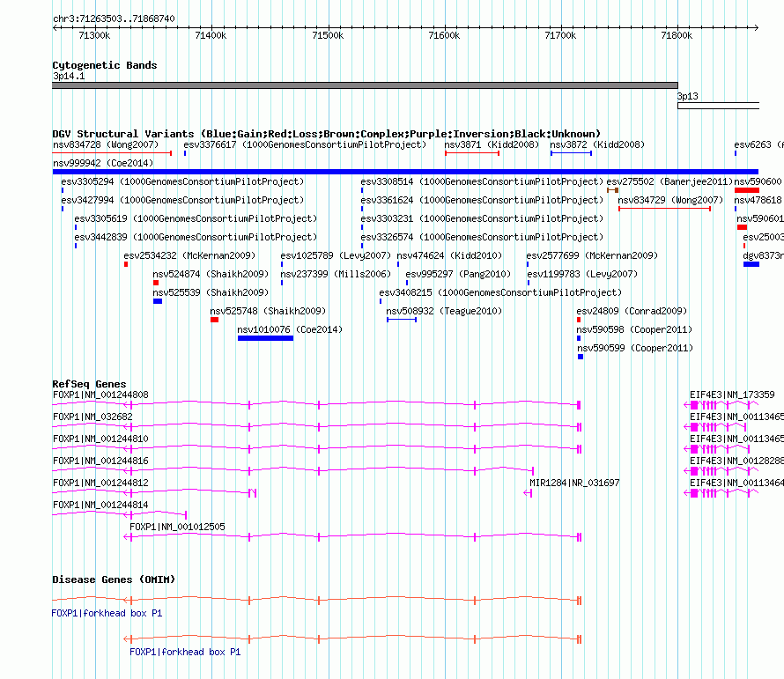Image resolution: width=784 pixels, height=679 pixels.
Task: Click blue block under dgv8373
Action: (751, 264)
